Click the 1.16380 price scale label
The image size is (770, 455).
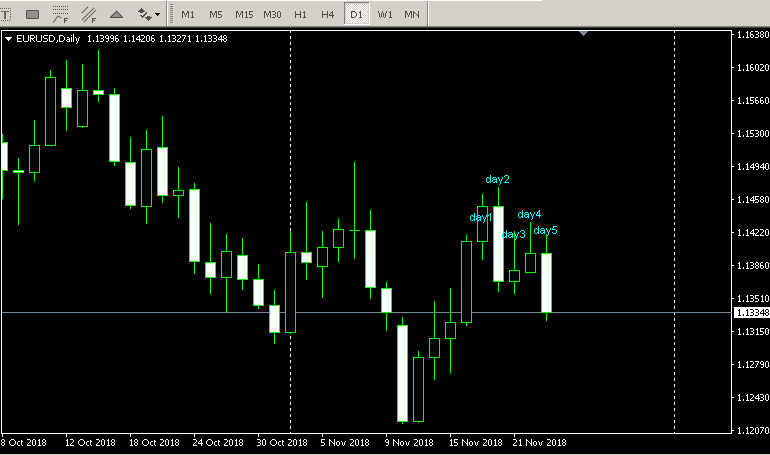[x=753, y=35]
